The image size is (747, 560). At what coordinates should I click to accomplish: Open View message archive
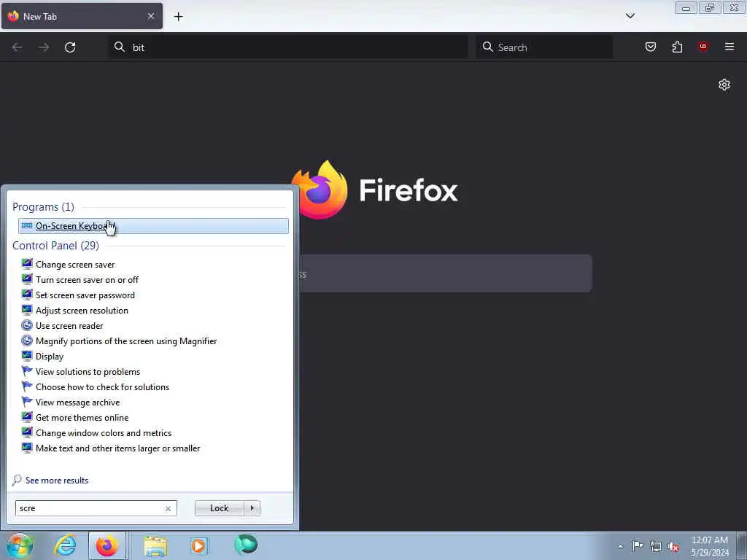click(77, 402)
